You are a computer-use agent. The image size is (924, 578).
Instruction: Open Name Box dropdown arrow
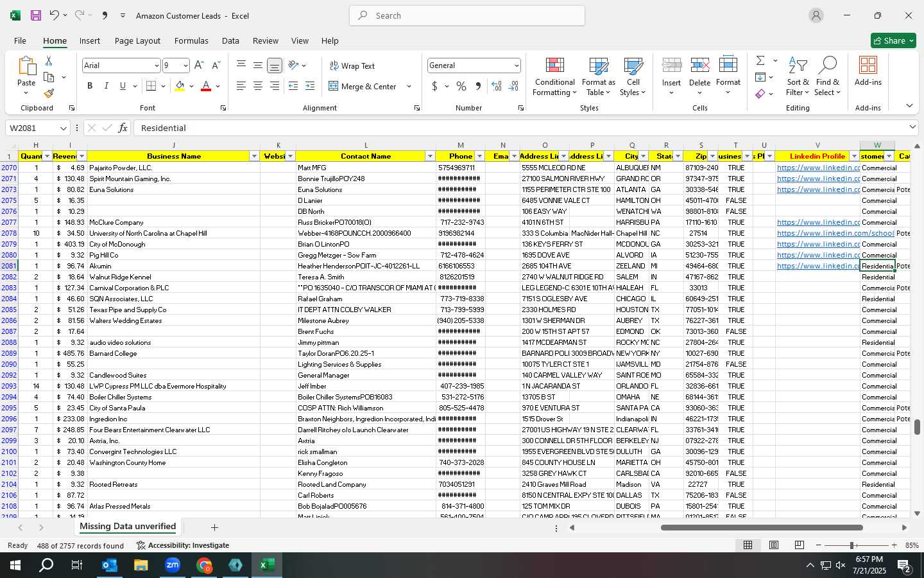pos(64,128)
